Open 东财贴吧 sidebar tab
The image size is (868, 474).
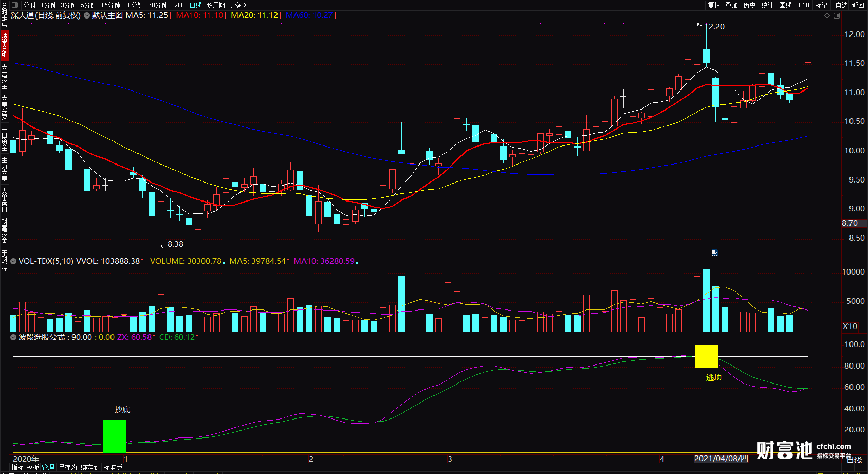point(4,262)
